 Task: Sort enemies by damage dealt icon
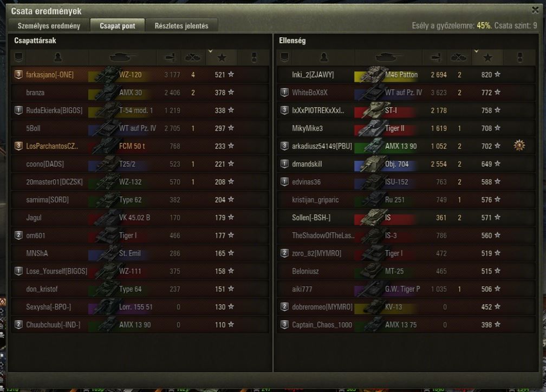coord(435,57)
